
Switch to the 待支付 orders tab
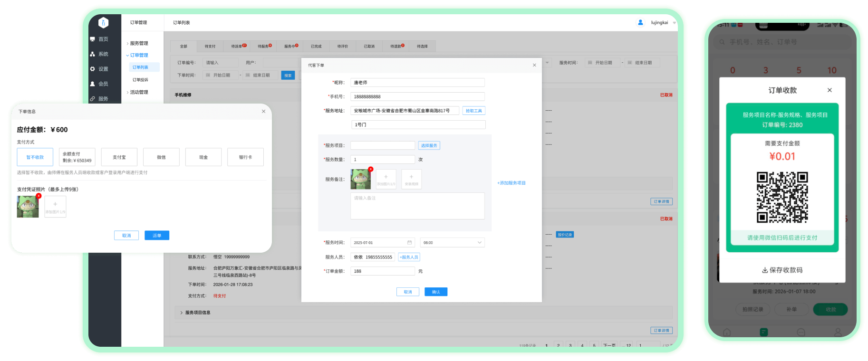tap(210, 47)
